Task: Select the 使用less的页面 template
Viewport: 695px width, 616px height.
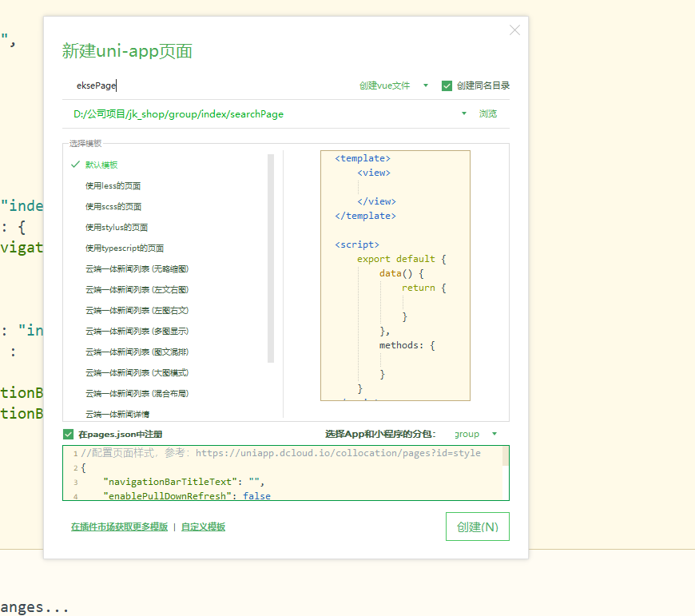Action: (113, 185)
